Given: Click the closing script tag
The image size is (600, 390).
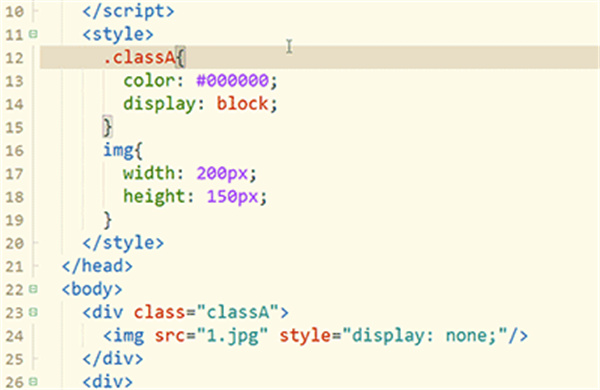Looking at the screenshot, I should click(129, 11).
